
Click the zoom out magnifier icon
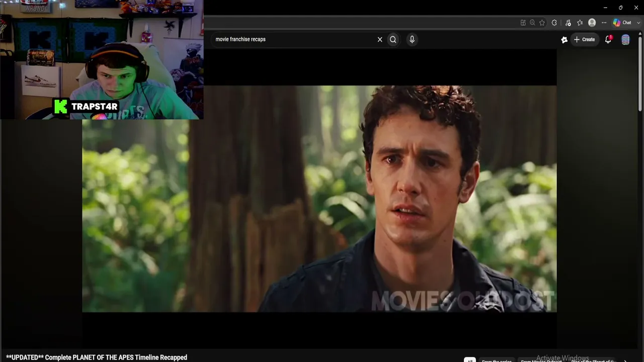[x=532, y=23]
